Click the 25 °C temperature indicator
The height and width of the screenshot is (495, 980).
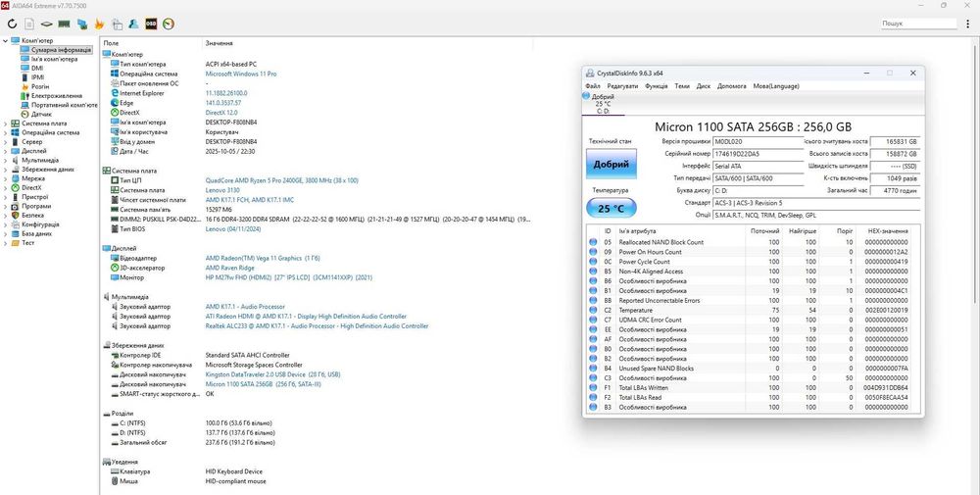tap(612, 208)
